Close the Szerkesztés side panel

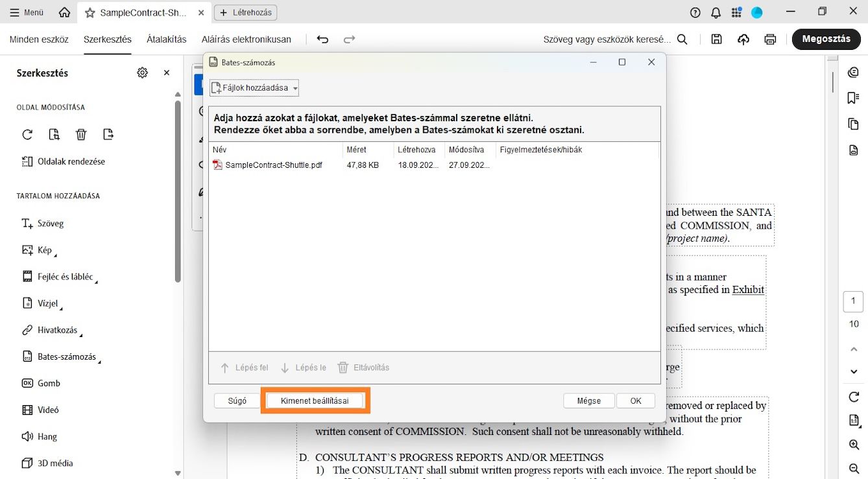[x=167, y=73]
